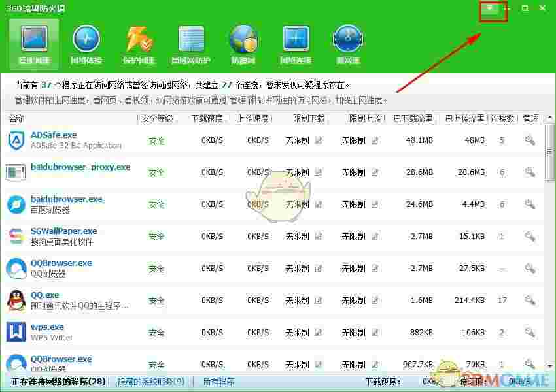Switch to 保护网速 panel
The image size is (556, 392).
click(138, 44)
